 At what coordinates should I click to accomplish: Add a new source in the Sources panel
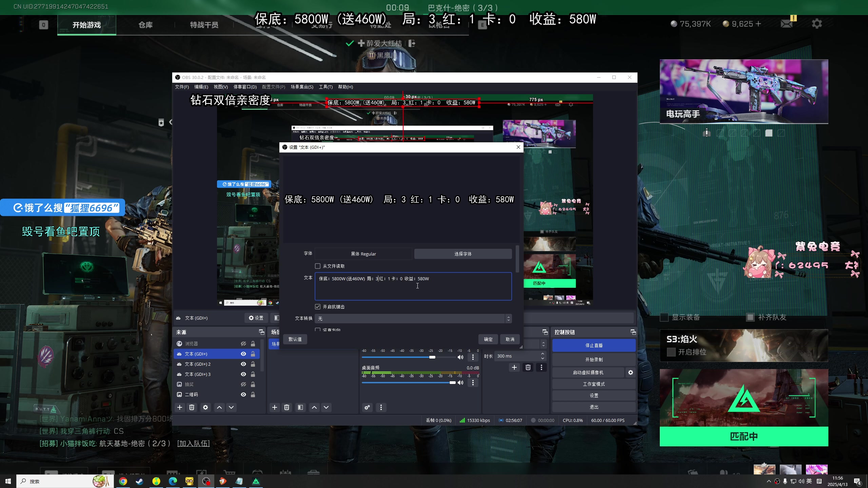click(180, 407)
